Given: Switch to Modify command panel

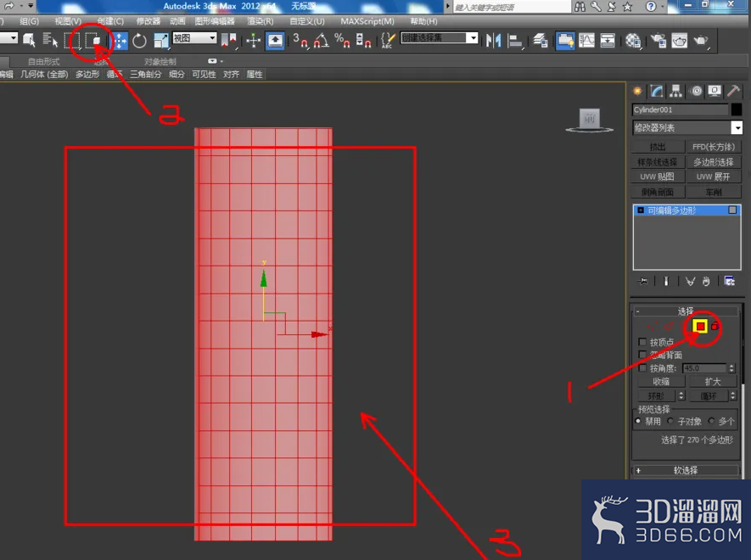Looking at the screenshot, I should 657,91.
